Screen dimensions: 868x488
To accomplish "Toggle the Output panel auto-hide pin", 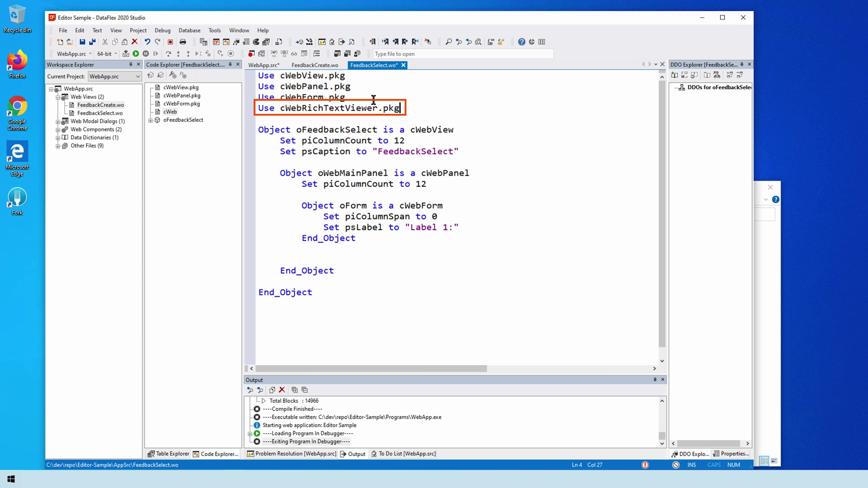I will 655,380.
